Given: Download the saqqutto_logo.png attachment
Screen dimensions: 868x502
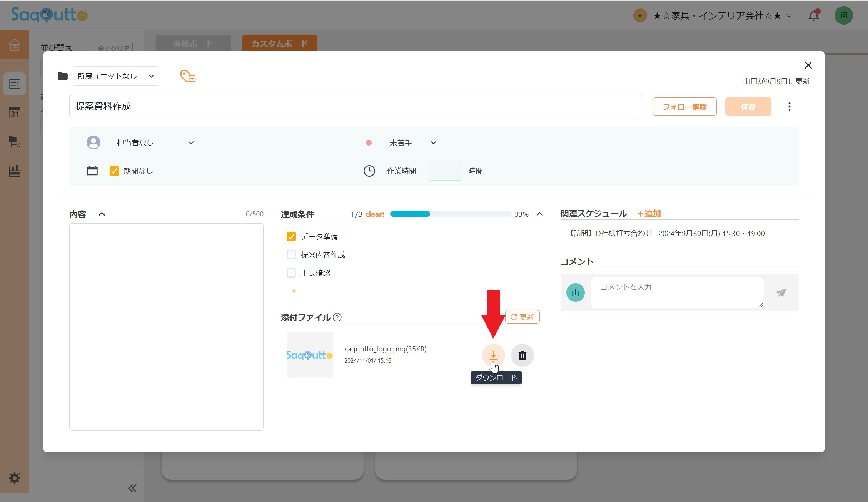Looking at the screenshot, I should coord(493,355).
